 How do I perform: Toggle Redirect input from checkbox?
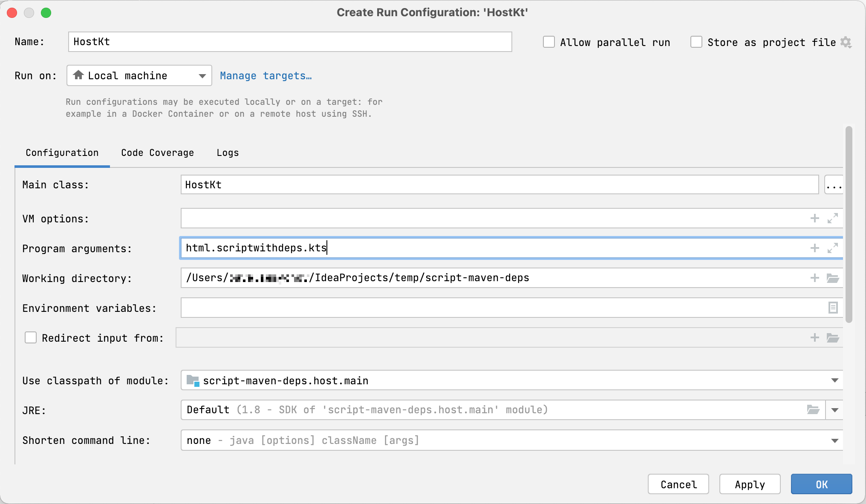pos(31,338)
